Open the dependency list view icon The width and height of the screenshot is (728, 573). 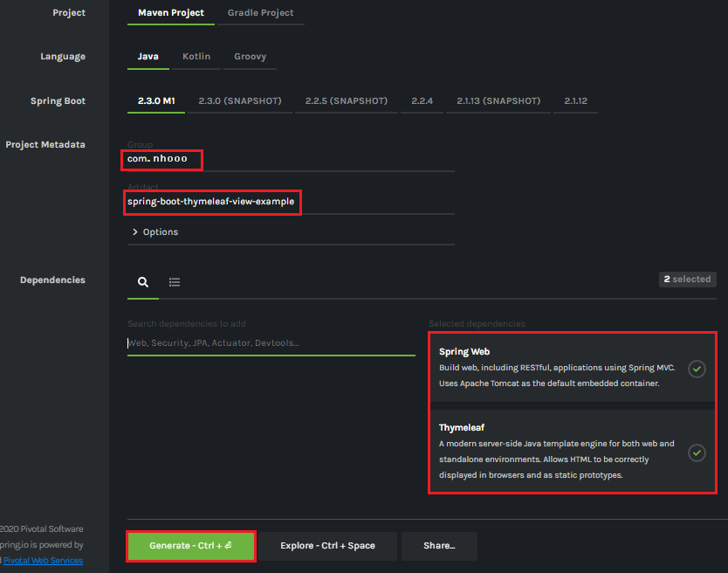pos(174,281)
